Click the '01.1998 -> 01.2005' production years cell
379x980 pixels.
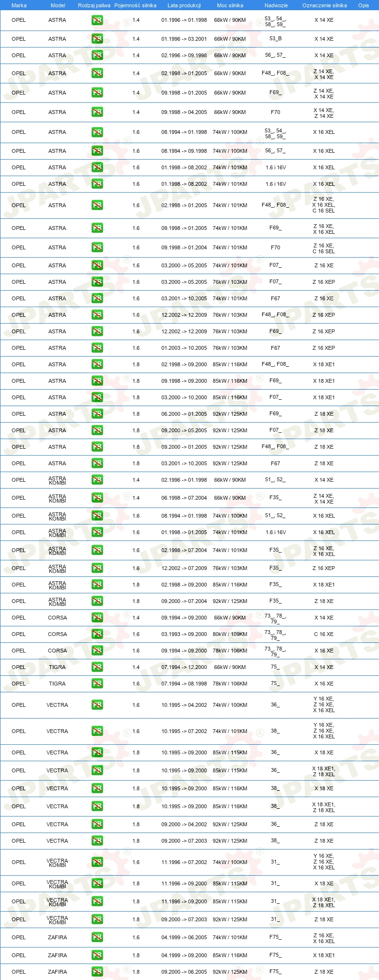184,532
